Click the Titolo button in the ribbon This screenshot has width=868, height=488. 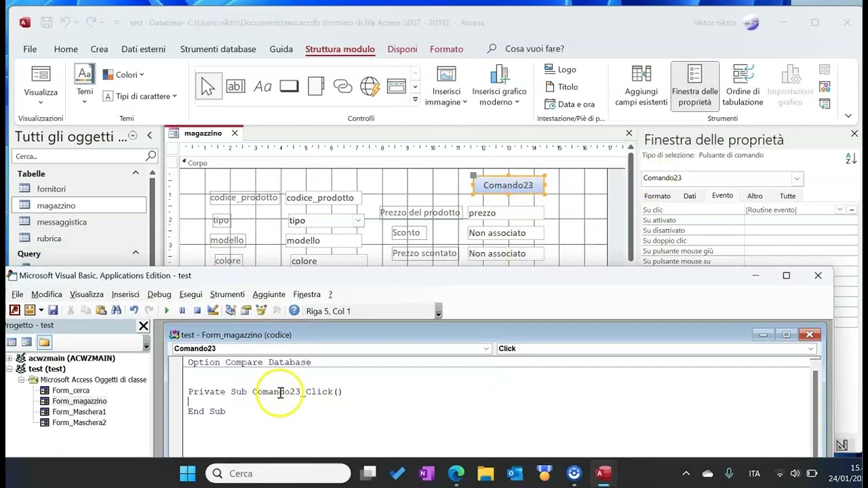561,87
